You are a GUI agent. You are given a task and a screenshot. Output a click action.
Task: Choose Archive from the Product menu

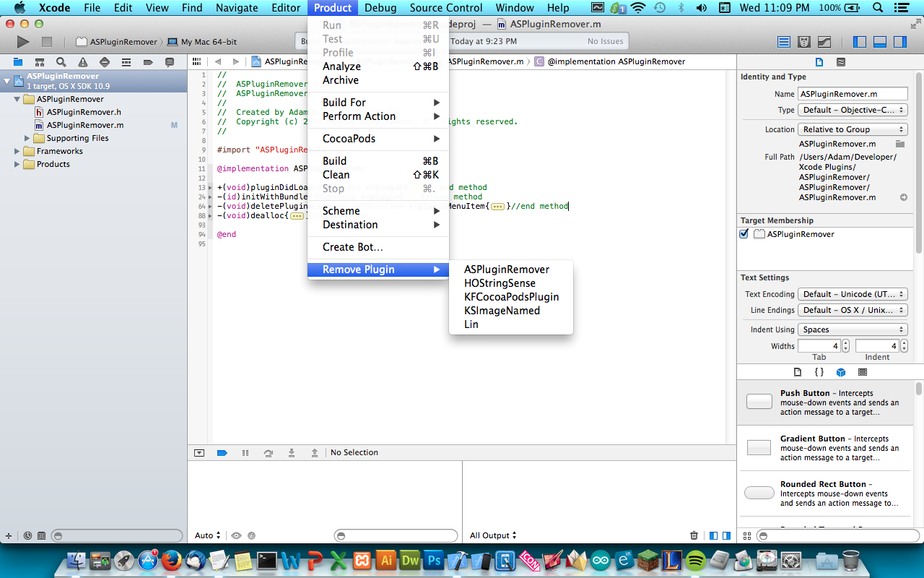(x=378, y=80)
